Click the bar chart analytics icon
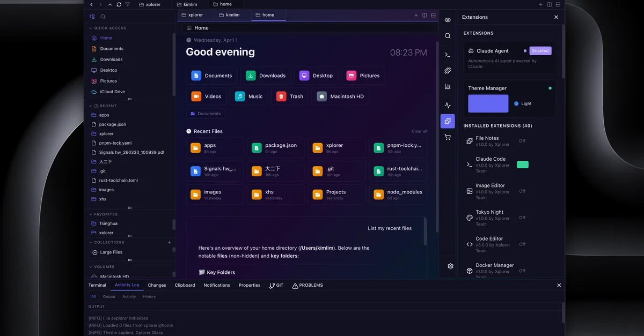This screenshot has width=644, height=336. (448, 86)
